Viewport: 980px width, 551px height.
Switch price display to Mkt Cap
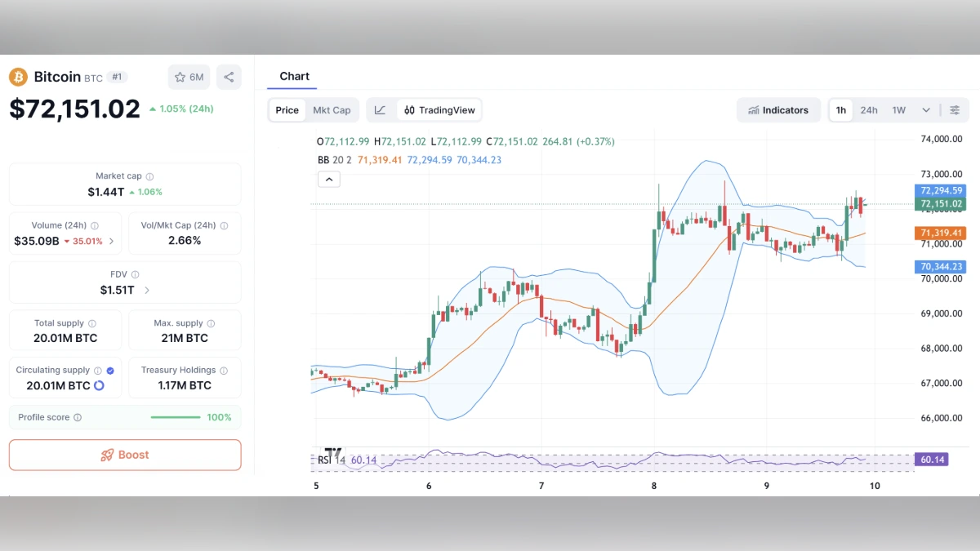[332, 109]
